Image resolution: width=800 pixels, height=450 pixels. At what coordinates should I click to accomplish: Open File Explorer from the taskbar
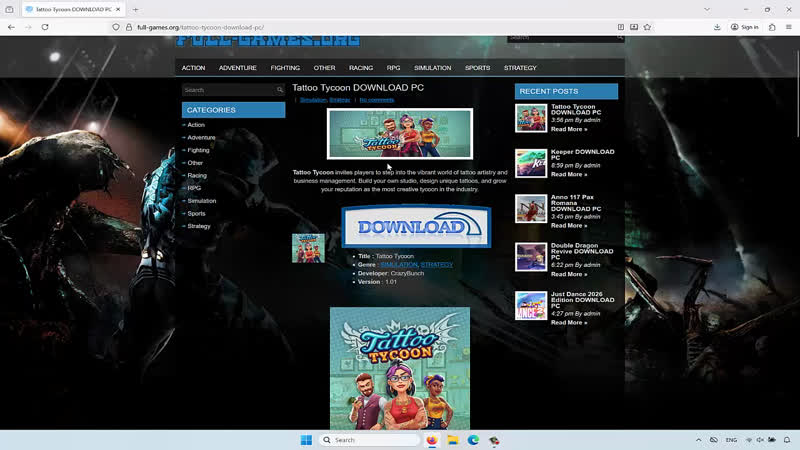[x=453, y=440]
